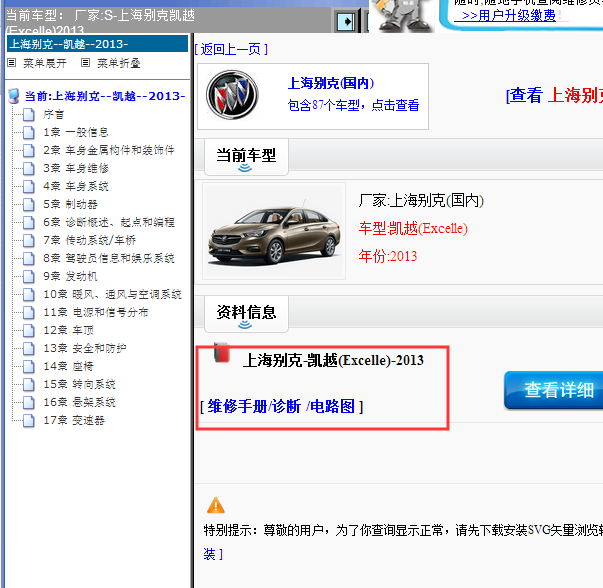
Task: Click the page icon next to 8章 驾驶员信息和娱乐系统
Action: [x=28, y=258]
